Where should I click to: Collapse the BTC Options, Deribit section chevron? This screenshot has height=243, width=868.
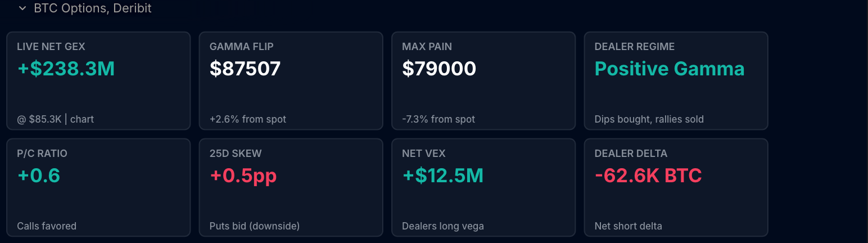(22, 8)
